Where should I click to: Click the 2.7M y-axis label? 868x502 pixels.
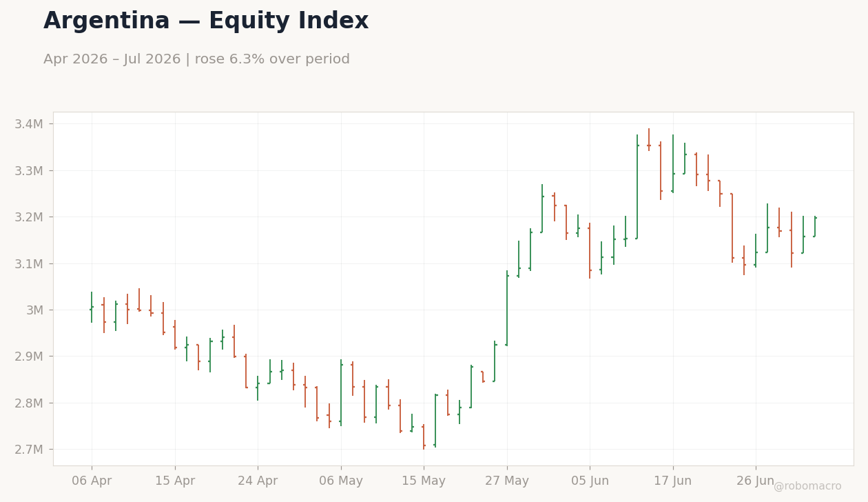29,450
